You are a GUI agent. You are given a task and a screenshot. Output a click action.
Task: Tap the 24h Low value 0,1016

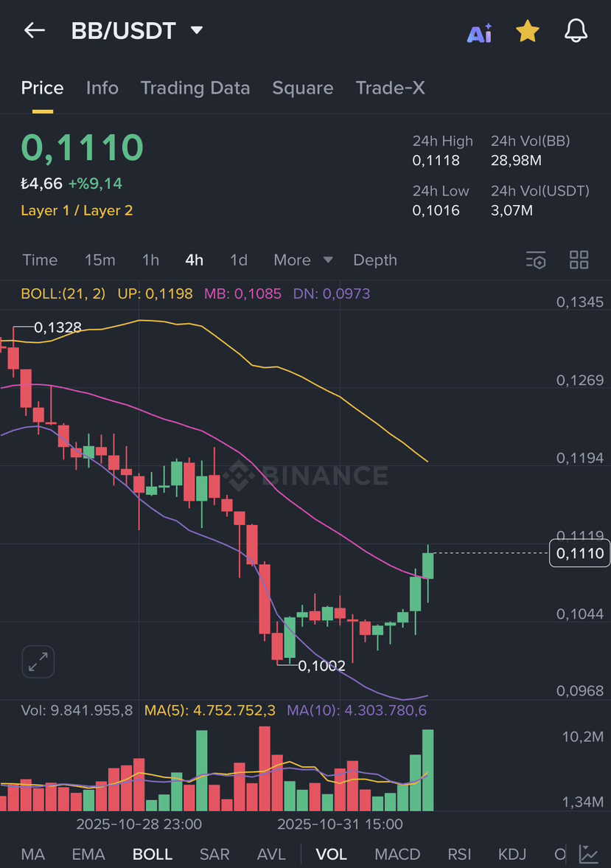[436, 210]
